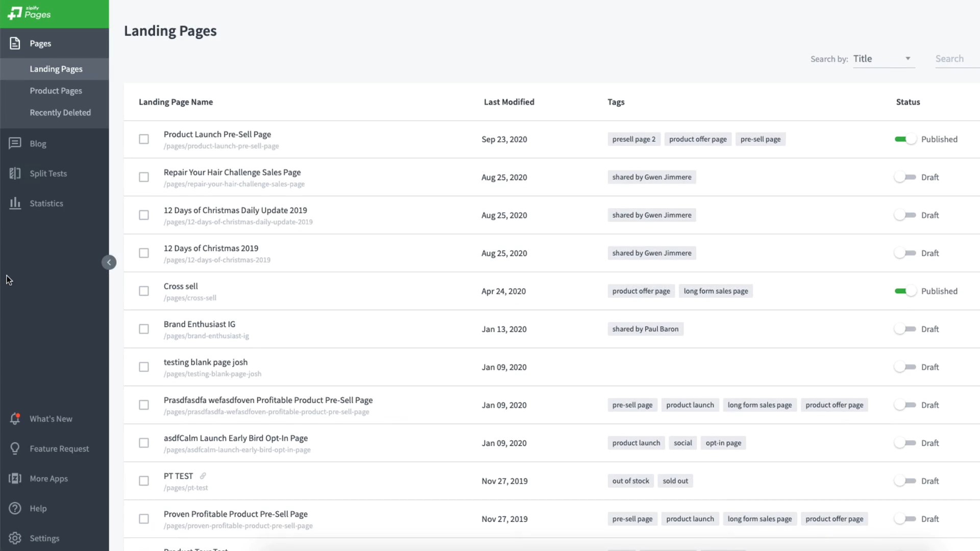Open Feature Request

click(x=15, y=448)
